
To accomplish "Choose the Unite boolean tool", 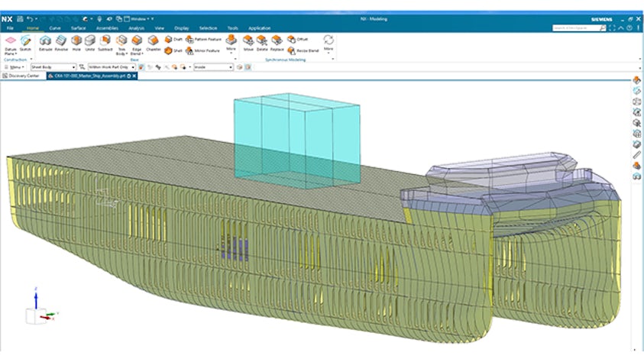I will pyautogui.click(x=90, y=41).
